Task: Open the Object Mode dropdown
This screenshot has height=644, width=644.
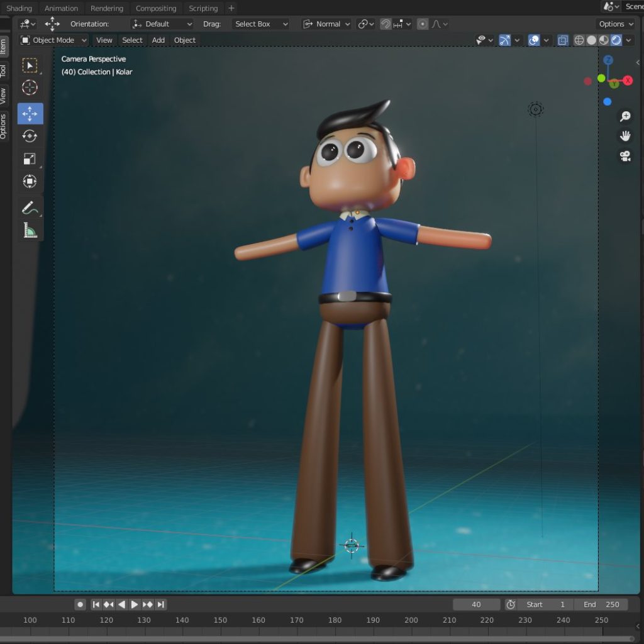Action: pyautogui.click(x=53, y=40)
